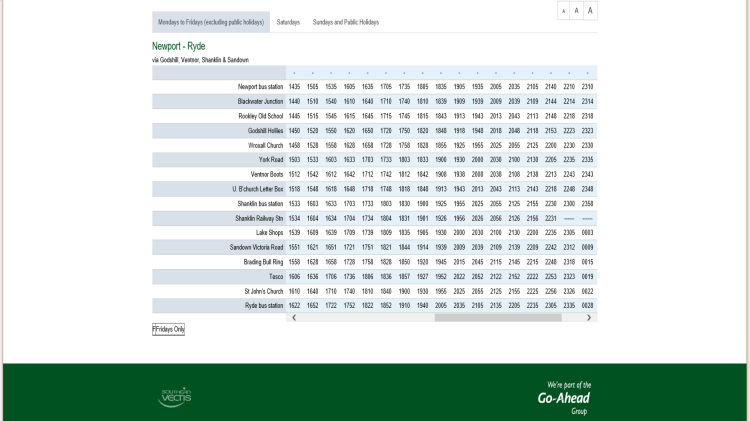Click the Ryde bus station stop name
Screen dimensions: 750x421
[264, 305]
